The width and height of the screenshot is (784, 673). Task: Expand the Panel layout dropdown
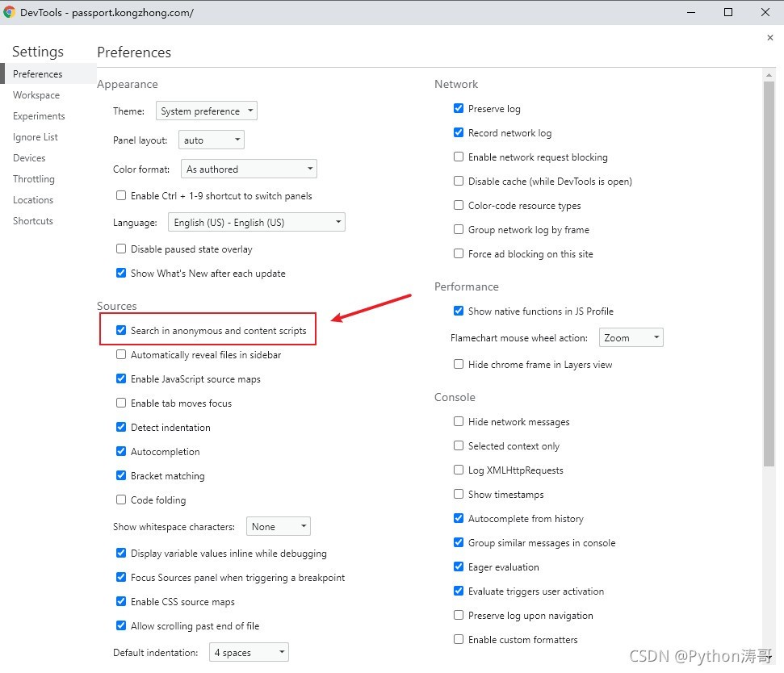coord(211,140)
